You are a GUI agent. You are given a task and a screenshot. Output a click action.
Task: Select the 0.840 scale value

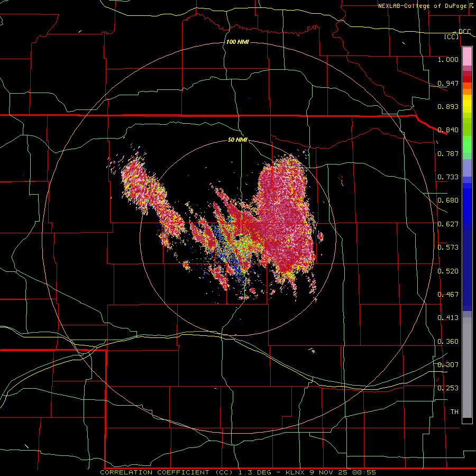tap(448, 130)
